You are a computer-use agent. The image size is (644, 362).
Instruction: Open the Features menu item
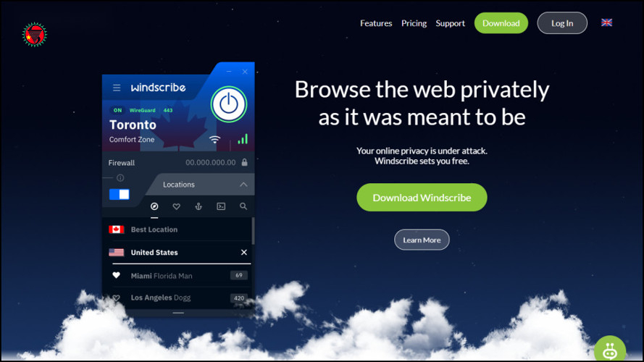point(376,23)
